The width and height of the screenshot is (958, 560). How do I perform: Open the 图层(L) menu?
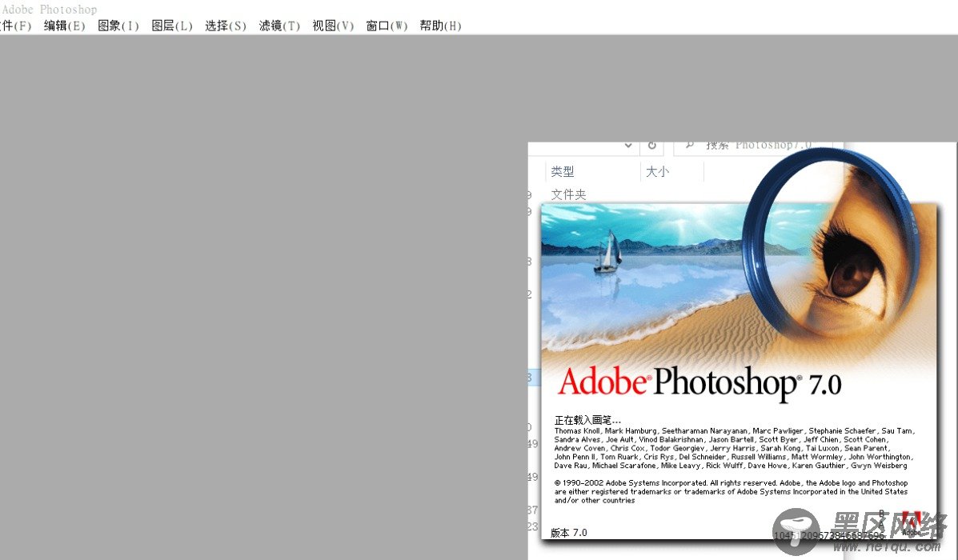[x=172, y=26]
